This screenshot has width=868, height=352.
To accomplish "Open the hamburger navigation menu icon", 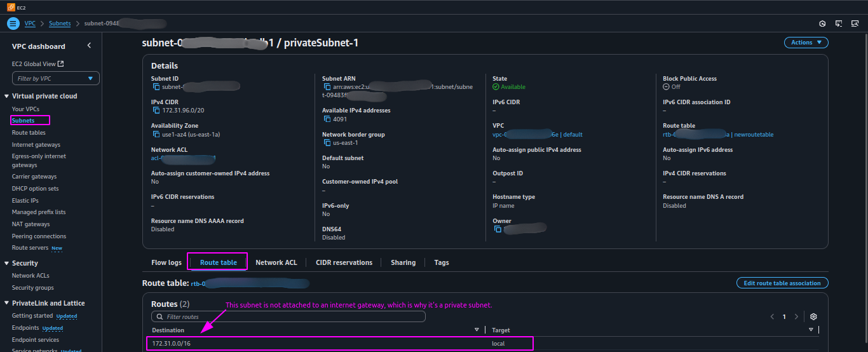I will [13, 24].
